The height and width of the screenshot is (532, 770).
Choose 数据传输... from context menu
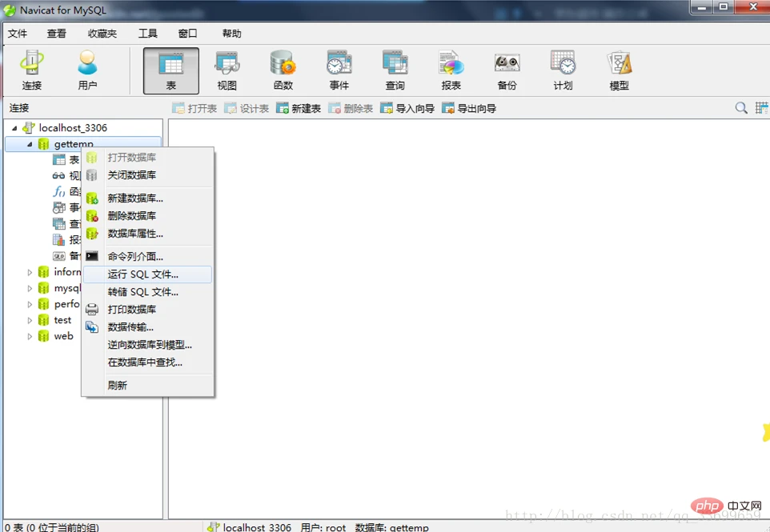pyautogui.click(x=147, y=327)
